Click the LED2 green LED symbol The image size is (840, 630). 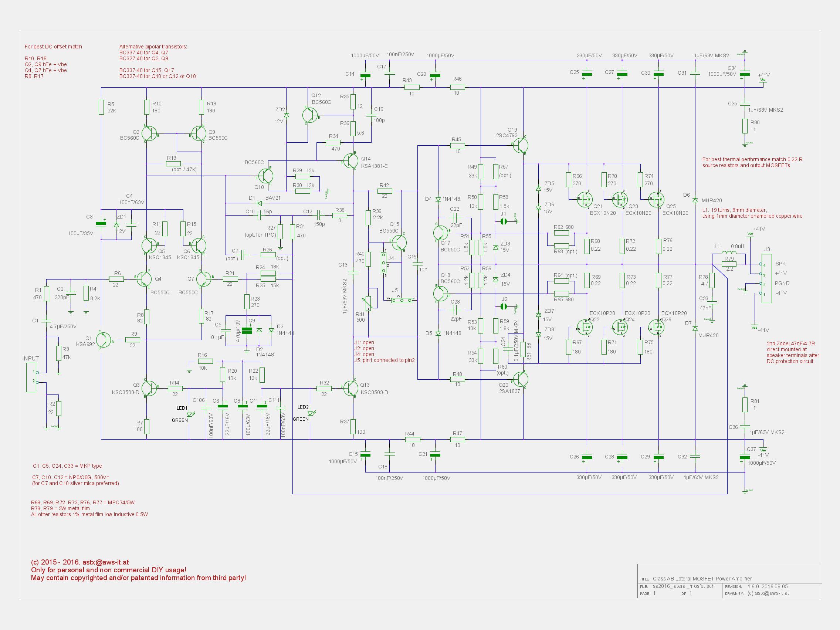311,413
